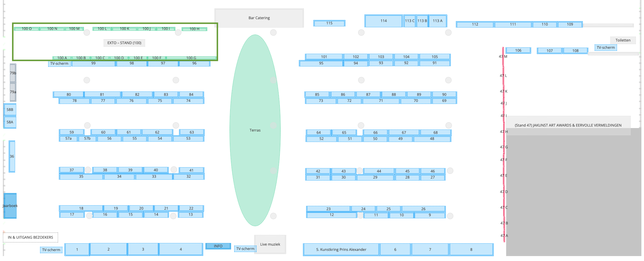The image size is (644, 261).
Task: Click the TV-scherm box next to stand 99
Action: tap(59, 64)
